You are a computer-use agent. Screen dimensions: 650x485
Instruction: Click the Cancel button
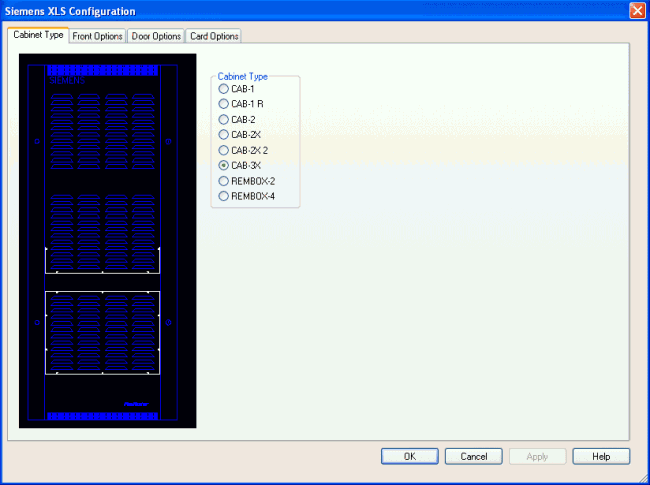point(473,456)
